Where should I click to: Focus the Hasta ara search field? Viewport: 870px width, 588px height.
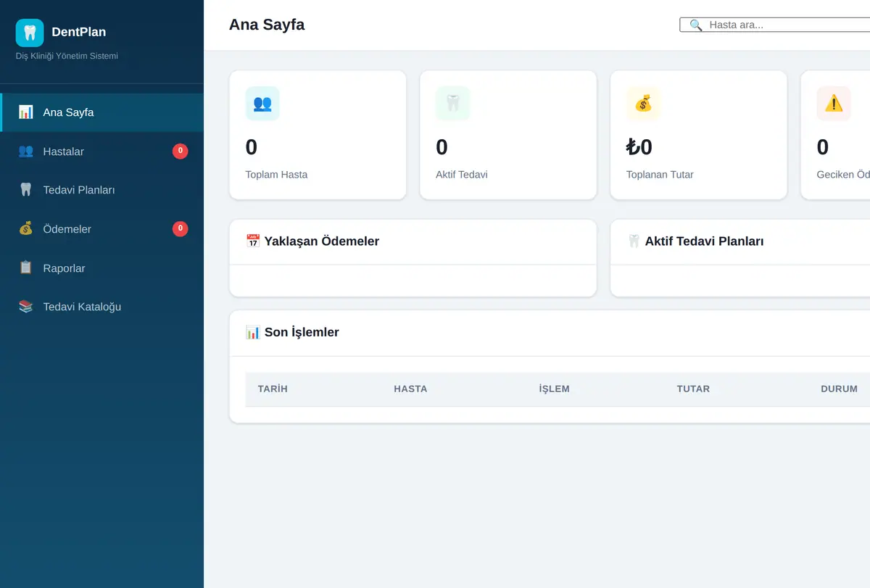pos(775,25)
